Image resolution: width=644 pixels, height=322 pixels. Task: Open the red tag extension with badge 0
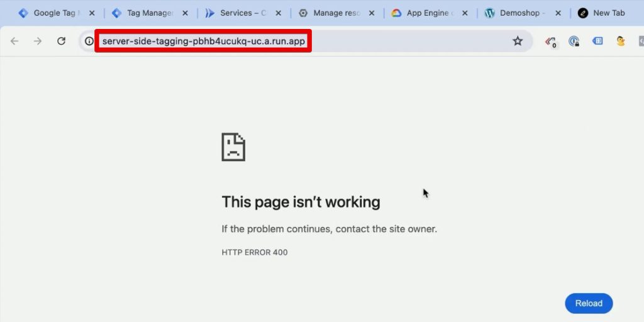(x=550, y=42)
